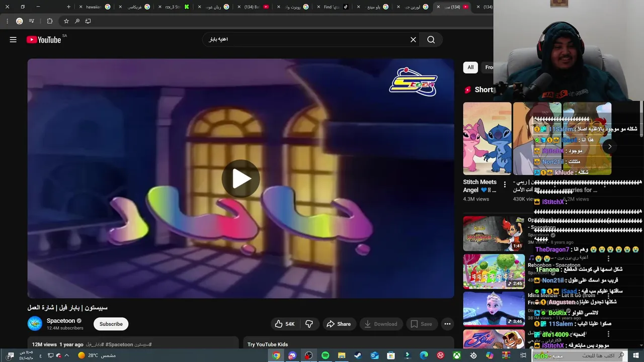
Task: Save the video to a playlist
Action: [421, 324]
